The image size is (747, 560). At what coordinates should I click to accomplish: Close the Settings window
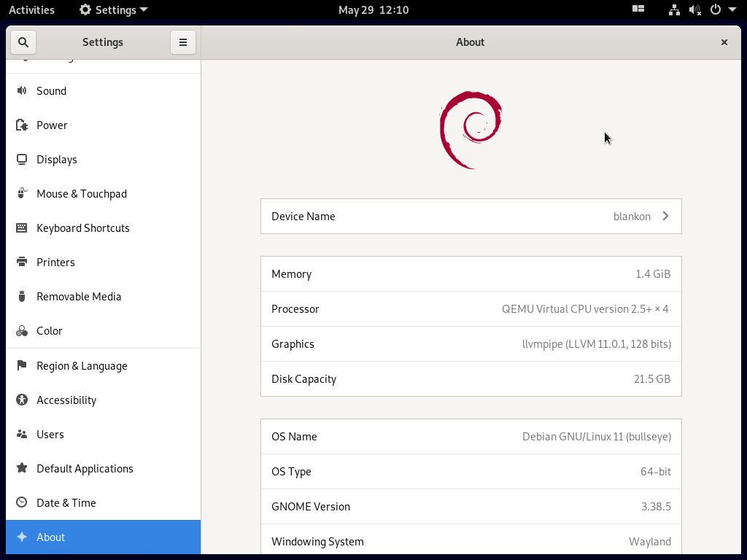pos(724,42)
